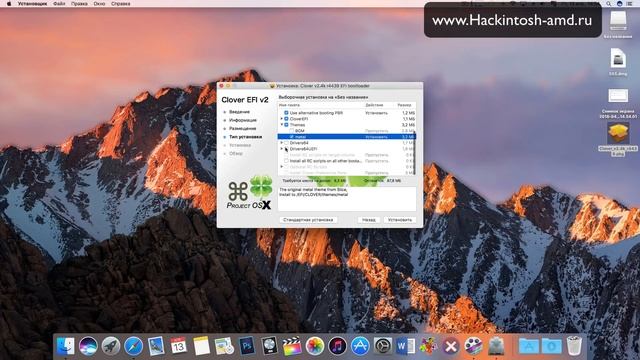Open System Preferences gear in dock
The height and width of the screenshot is (360, 640).
(x=383, y=346)
